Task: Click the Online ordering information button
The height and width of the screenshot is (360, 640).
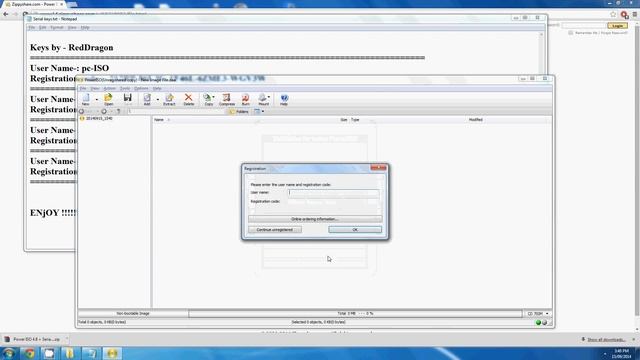Action: [x=315, y=219]
